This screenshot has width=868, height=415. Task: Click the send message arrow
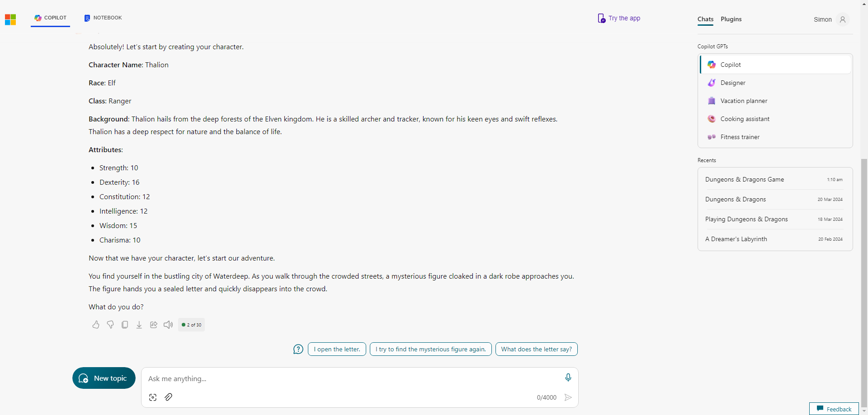pyautogui.click(x=568, y=397)
